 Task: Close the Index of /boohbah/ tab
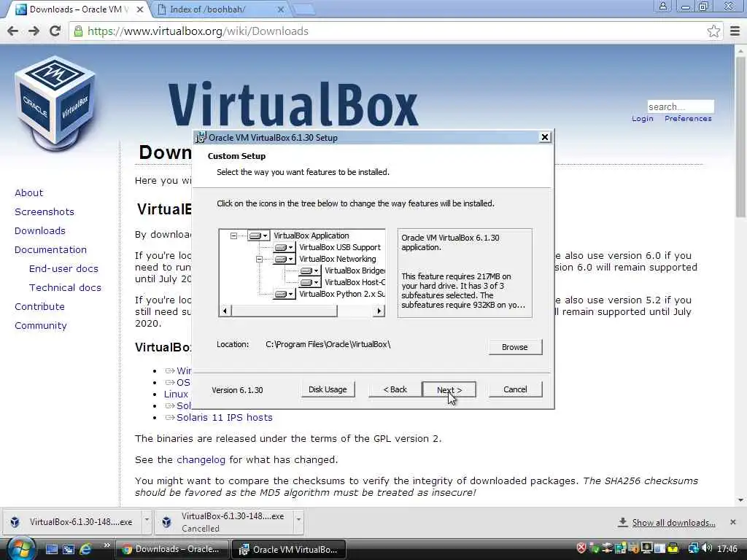[x=281, y=9]
